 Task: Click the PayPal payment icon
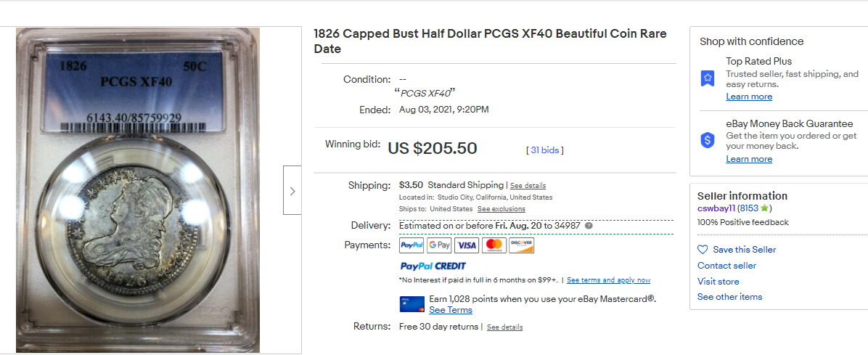412,245
